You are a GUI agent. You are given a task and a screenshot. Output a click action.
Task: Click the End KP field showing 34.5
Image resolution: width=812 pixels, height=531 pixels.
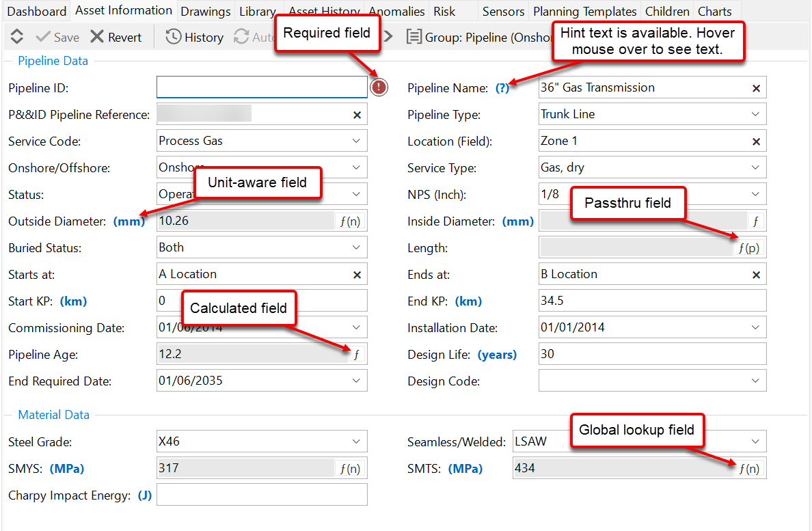pos(653,301)
